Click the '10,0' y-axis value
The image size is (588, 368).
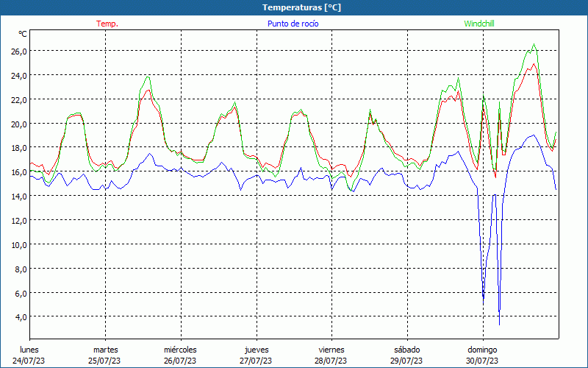point(19,245)
